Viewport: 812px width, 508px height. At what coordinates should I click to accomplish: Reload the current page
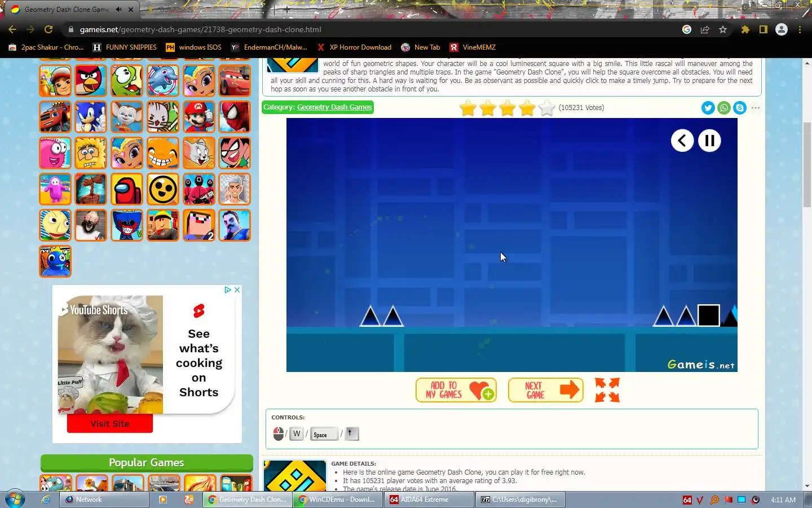point(48,29)
